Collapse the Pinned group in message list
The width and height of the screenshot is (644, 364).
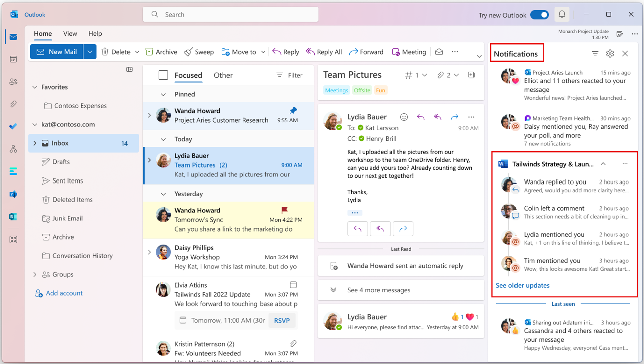click(163, 94)
